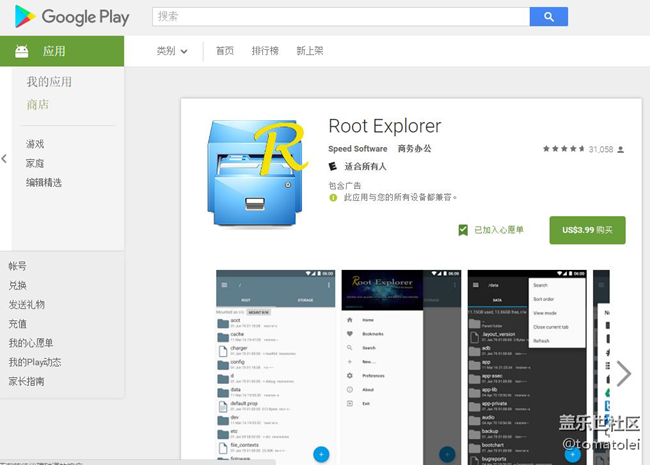Open the 商务办公 category link
The height and width of the screenshot is (465, 650).
pos(415,148)
